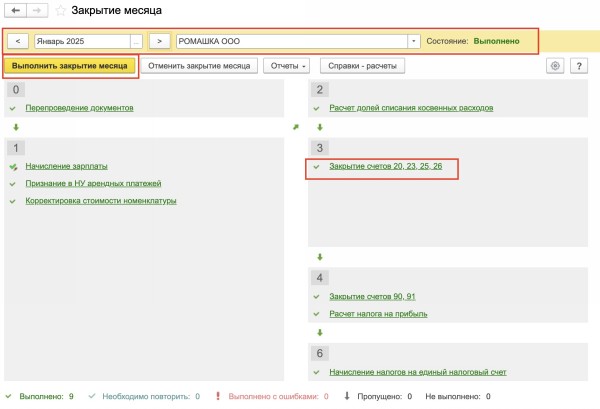Open Расчет налога на прибыль link
The image size is (600, 409).
coord(378,313)
